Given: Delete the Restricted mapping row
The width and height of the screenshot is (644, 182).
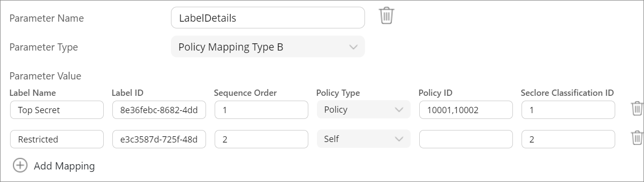Looking at the screenshot, I should (637, 138).
